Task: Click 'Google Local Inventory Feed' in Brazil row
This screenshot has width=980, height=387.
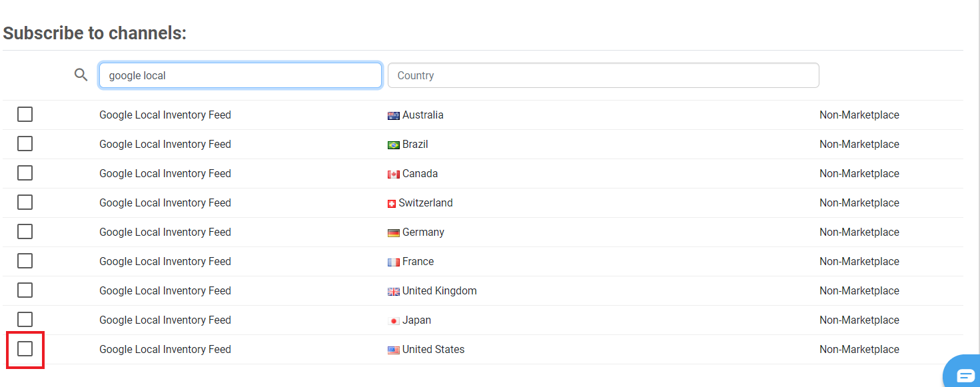Action: [x=165, y=144]
